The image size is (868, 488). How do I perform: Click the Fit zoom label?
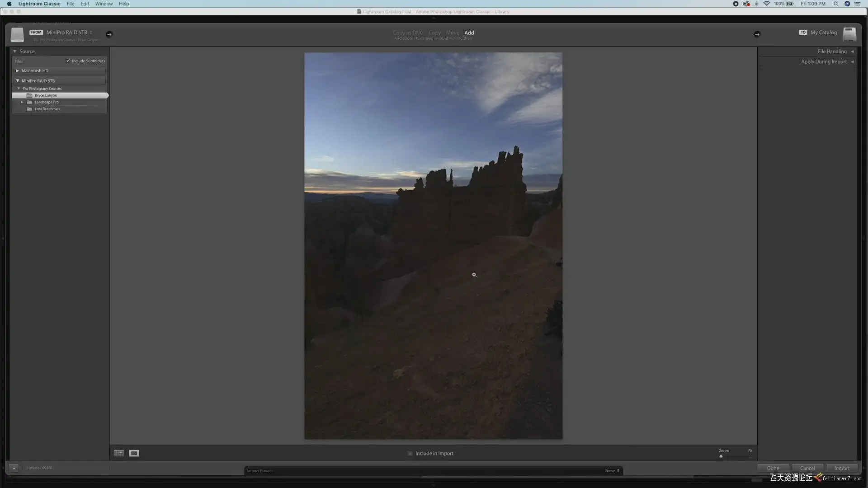click(750, 450)
